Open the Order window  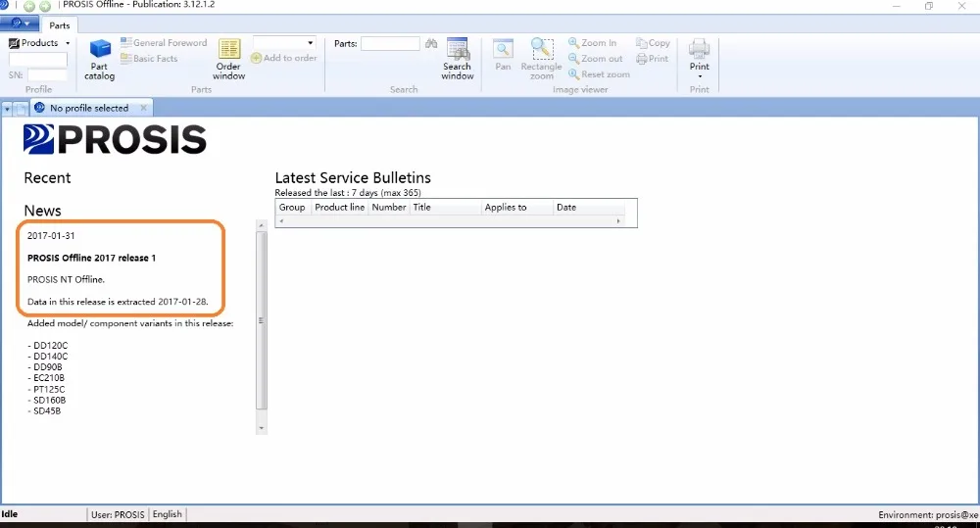click(x=228, y=60)
